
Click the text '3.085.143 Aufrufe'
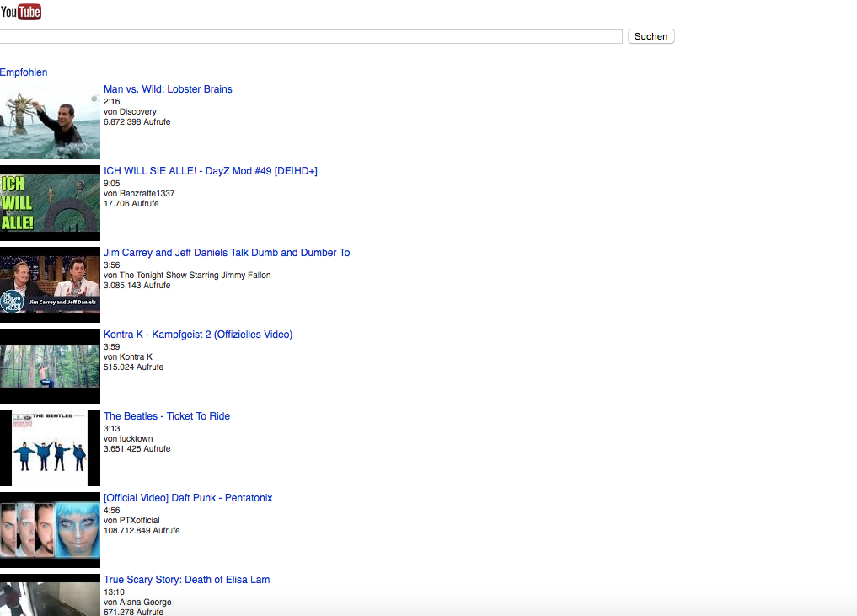point(137,286)
